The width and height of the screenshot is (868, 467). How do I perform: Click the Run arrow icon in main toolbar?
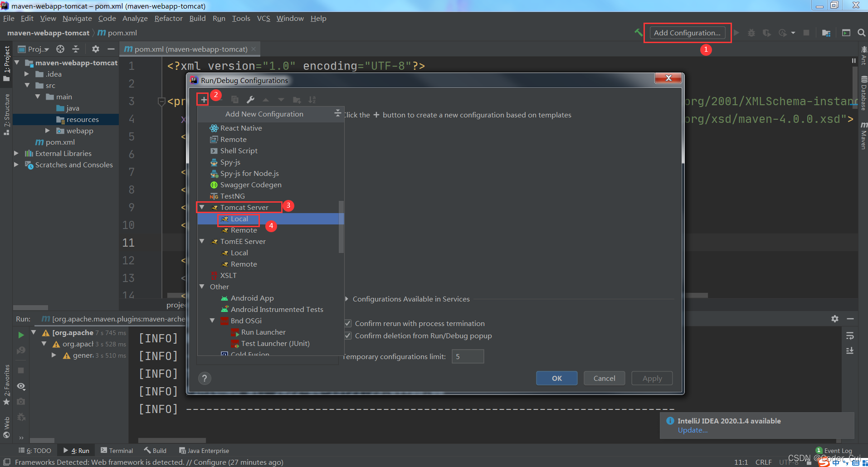[736, 33]
